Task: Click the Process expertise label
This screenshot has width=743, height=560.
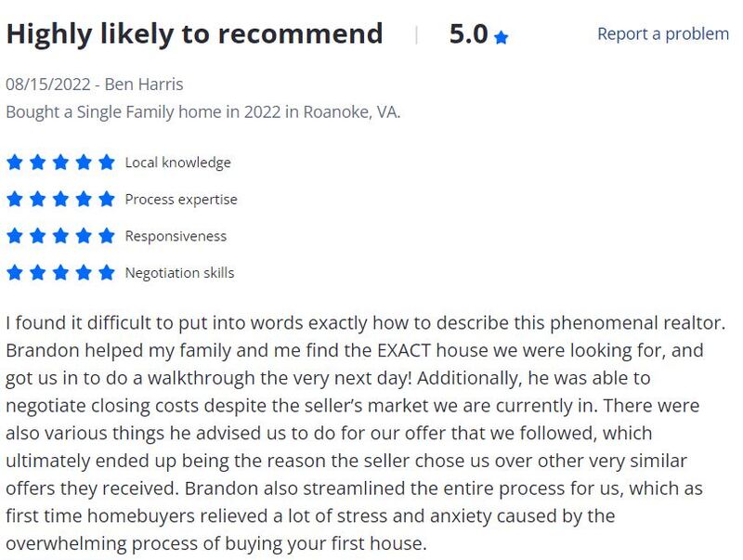Action: click(181, 200)
